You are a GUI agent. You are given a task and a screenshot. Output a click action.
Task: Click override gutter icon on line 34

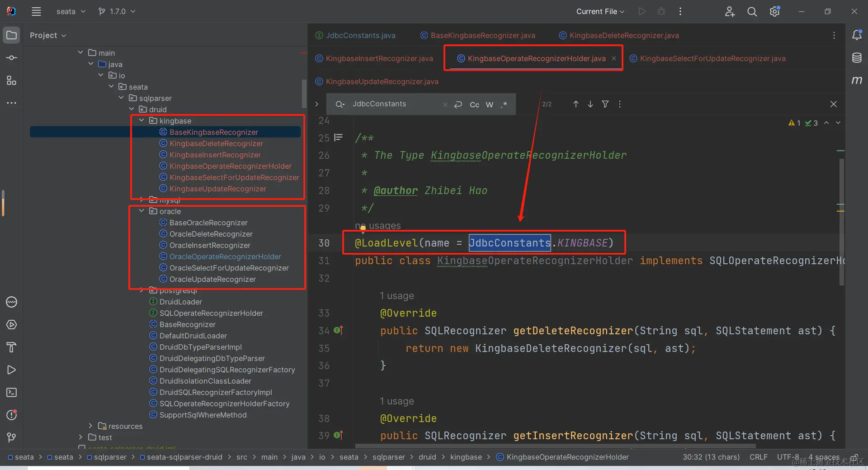tap(338, 331)
